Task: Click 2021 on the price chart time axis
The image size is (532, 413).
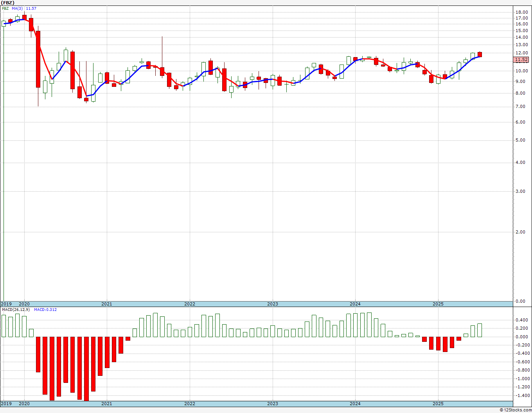Action: point(107,304)
